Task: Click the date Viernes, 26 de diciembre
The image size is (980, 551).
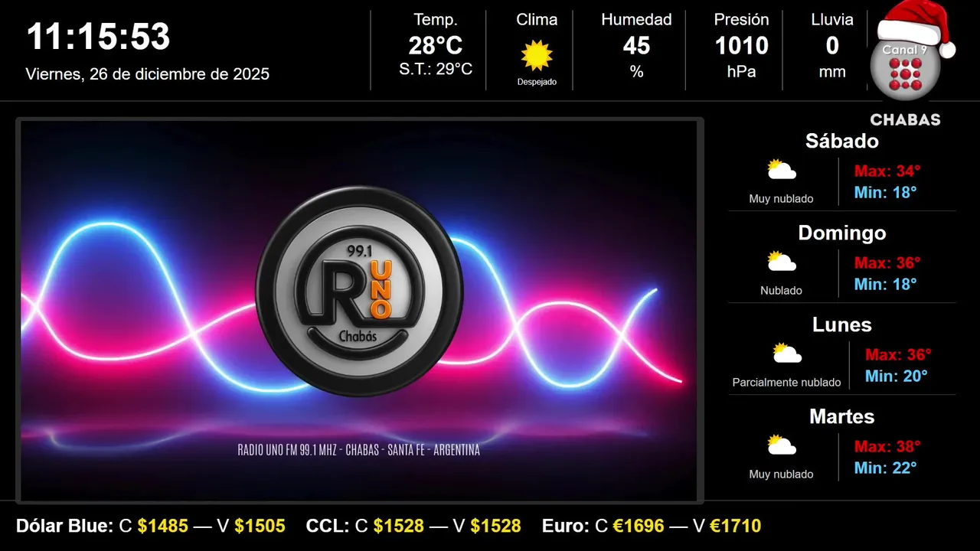Action: (148, 74)
